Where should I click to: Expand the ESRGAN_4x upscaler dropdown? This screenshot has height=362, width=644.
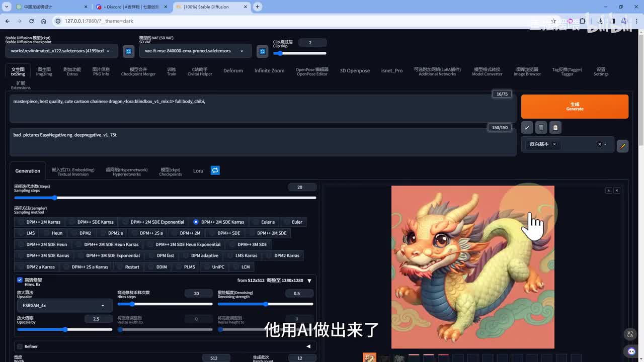pyautogui.click(x=64, y=305)
